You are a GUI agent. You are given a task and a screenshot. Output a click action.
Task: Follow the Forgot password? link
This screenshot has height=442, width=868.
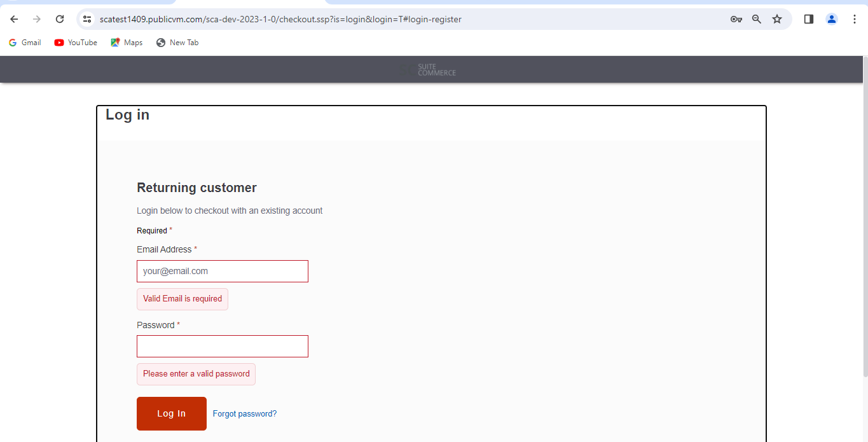tap(245, 414)
